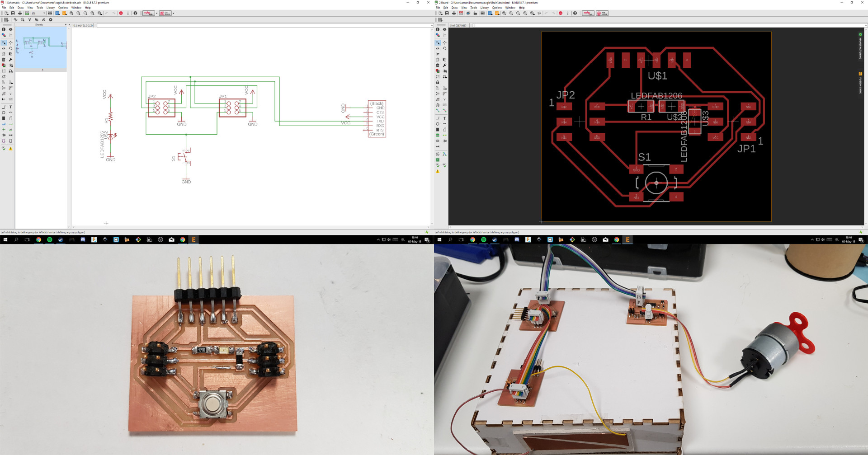Select the Mirror tool in schematic palette

point(4,48)
